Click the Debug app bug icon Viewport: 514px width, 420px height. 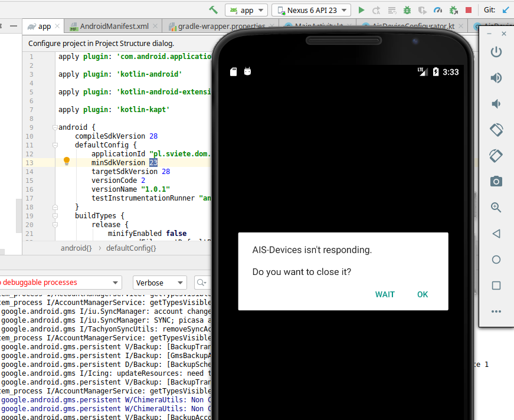[407, 10]
